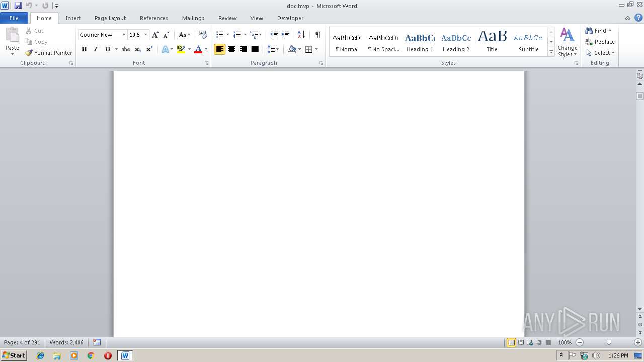644x362 pixels.
Task: Switch to Web Layout view
Action: [x=530, y=342]
